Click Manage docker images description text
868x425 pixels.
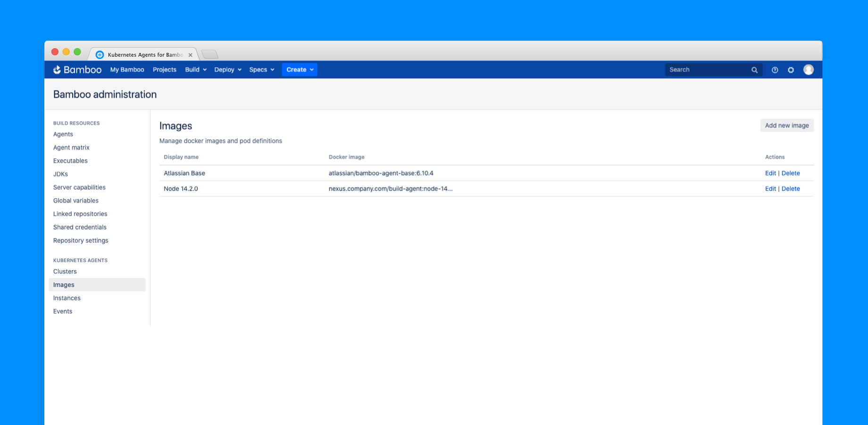pos(221,141)
